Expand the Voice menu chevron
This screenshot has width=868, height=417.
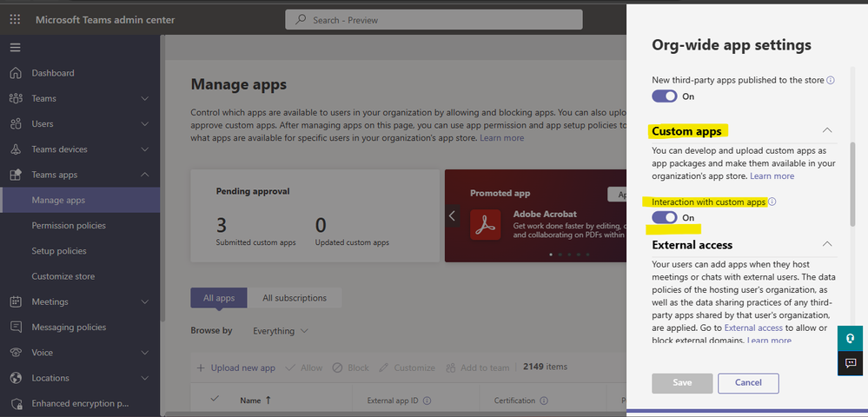point(145,353)
